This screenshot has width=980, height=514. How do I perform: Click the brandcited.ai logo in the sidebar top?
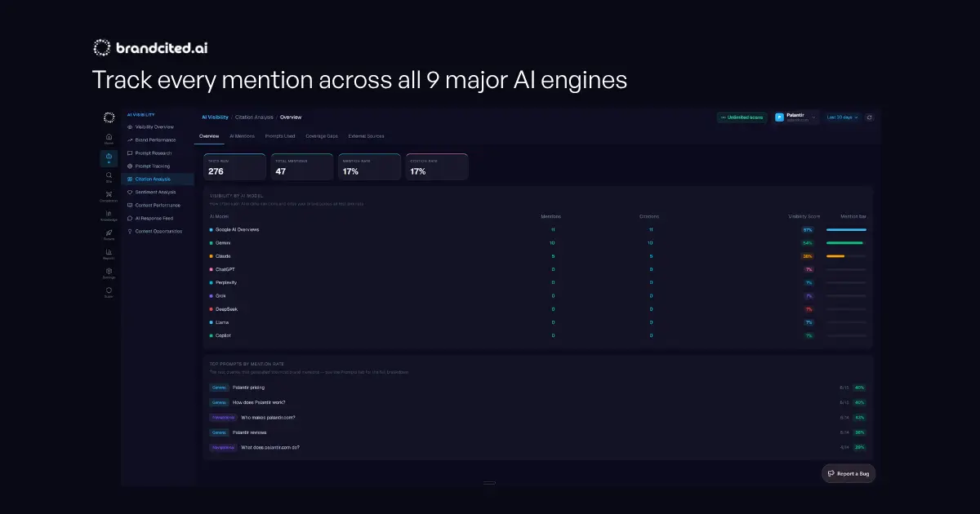pyautogui.click(x=109, y=117)
